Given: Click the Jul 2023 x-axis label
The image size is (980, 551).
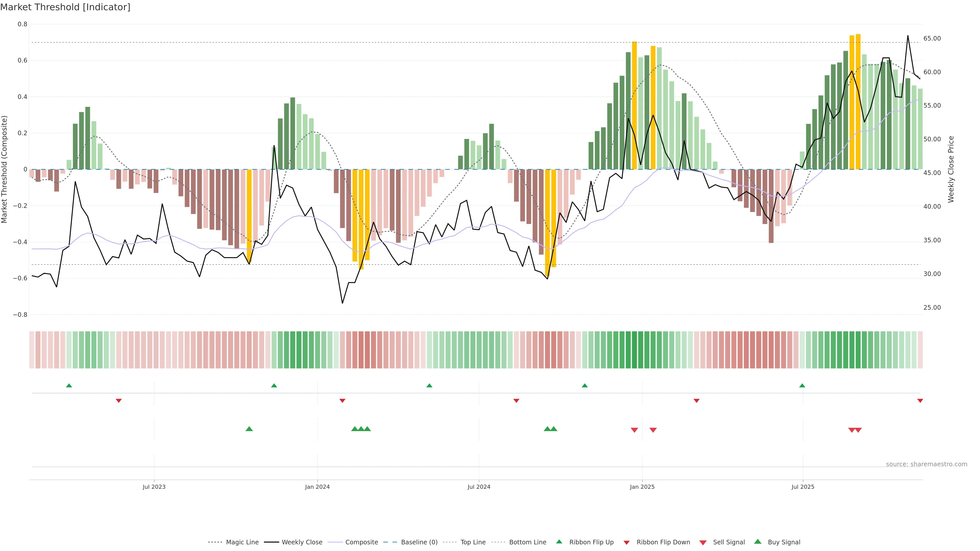Looking at the screenshot, I should 154,487.
